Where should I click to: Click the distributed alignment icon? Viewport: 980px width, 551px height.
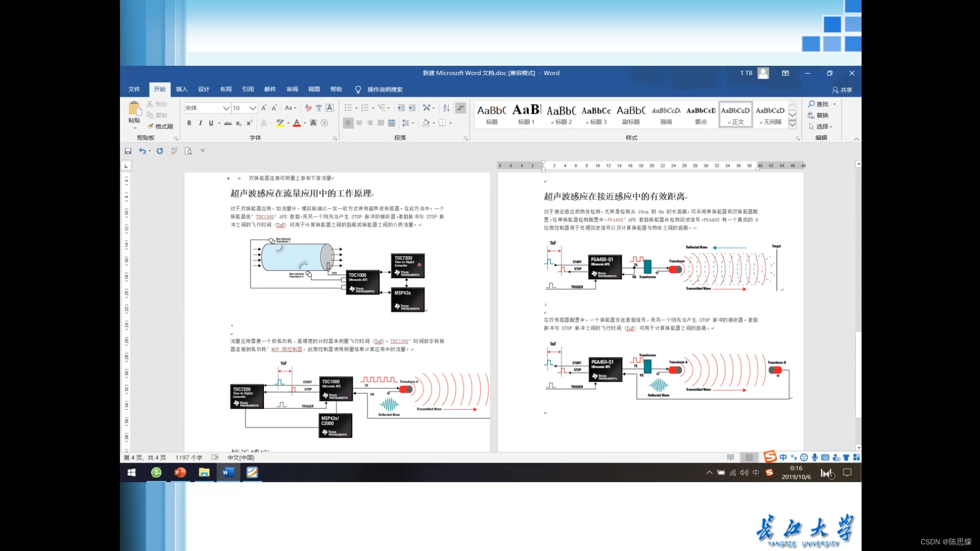[x=391, y=123]
